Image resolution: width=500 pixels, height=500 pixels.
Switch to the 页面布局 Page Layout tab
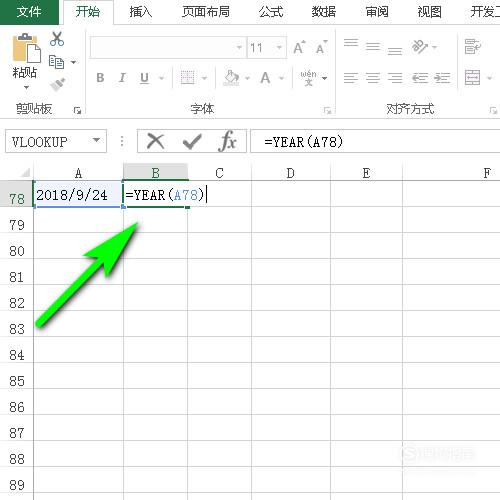[206, 12]
